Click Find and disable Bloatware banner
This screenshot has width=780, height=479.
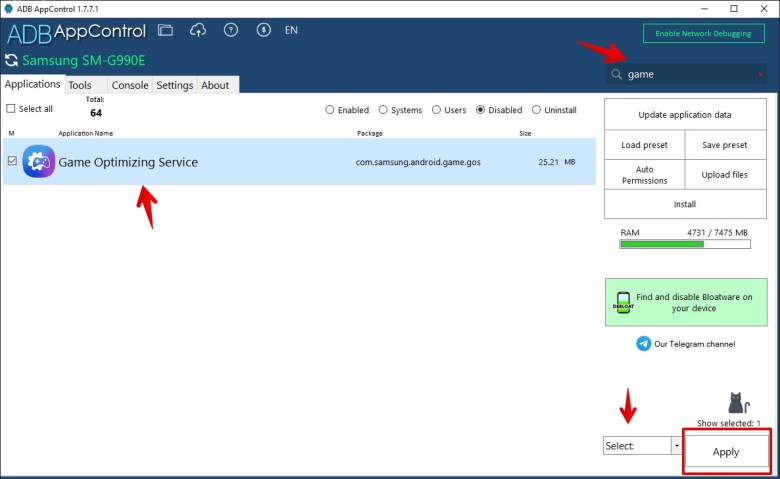tap(686, 302)
